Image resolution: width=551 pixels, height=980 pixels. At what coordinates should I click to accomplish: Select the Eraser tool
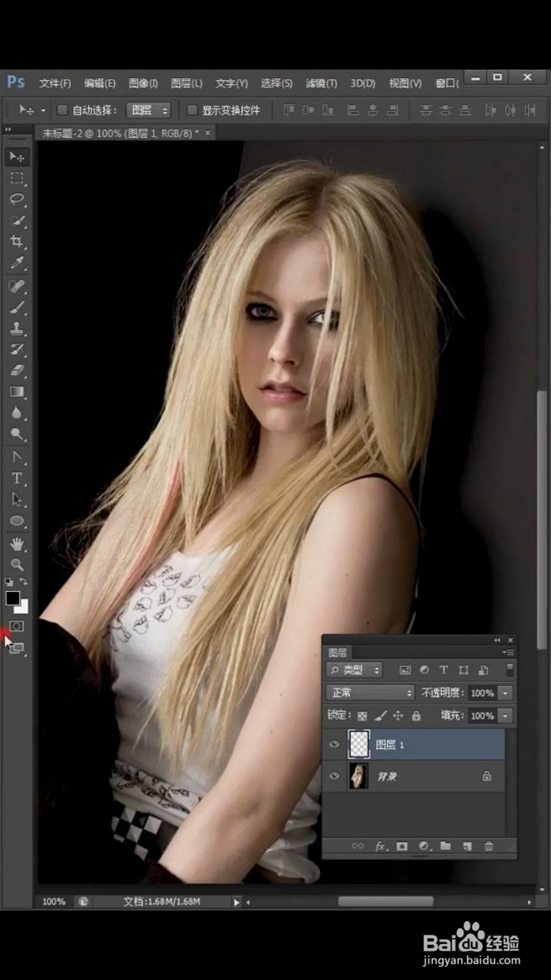[17, 371]
